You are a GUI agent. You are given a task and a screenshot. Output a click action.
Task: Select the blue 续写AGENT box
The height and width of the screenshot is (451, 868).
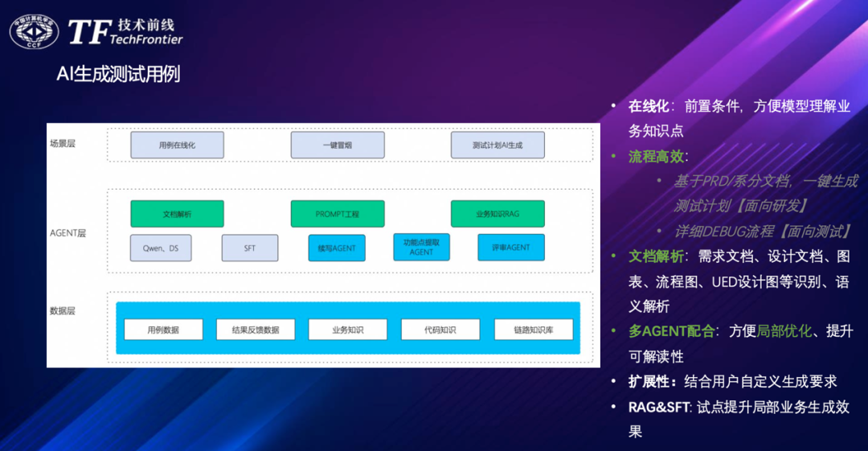point(337,248)
